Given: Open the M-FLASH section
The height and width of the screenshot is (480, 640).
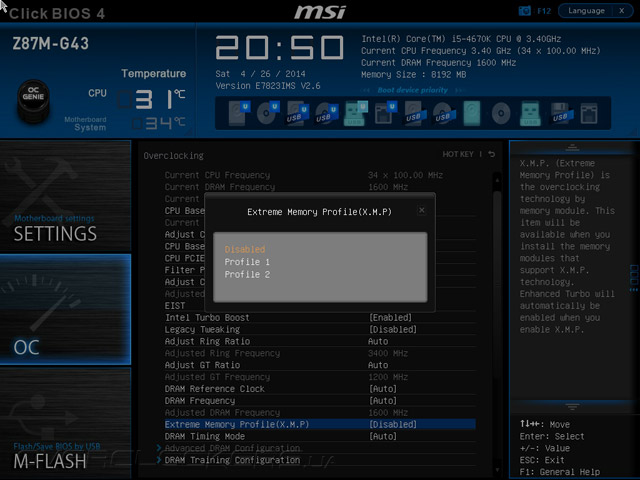Looking at the screenshot, I should 65,423.
